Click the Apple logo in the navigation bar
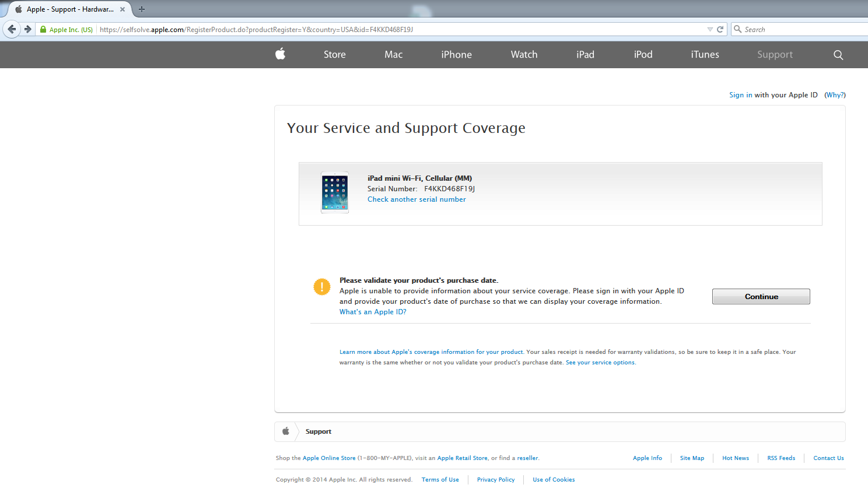The image size is (868, 488). pyautogui.click(x=281, y=54)
